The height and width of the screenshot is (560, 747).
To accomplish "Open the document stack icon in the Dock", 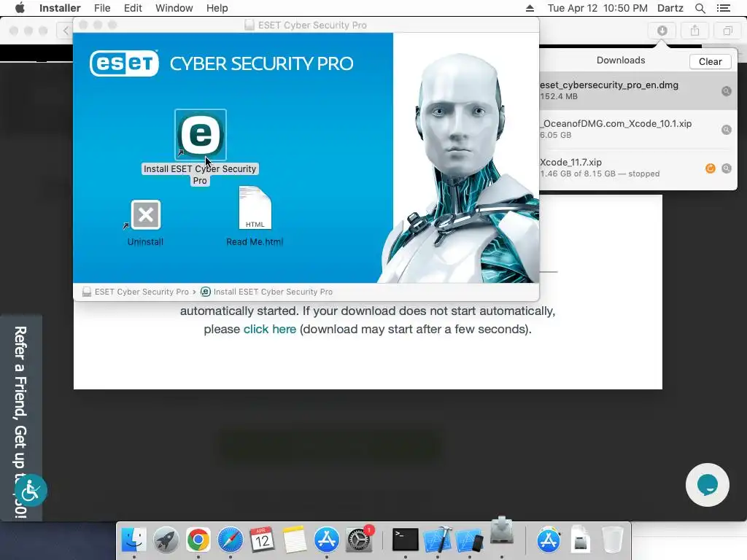I will point(580,540).
